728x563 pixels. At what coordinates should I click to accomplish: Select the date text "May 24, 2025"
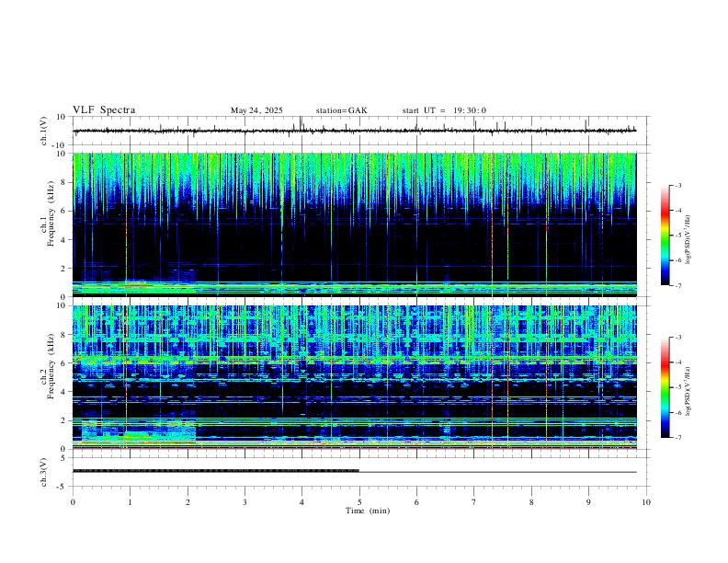[x=256, y=110]
